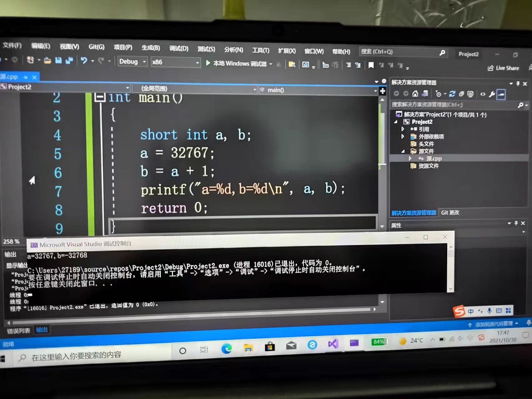Click the Save floppy disk icon
Image resolution: width=532 pixels, height=399 pixels.
pyautogui.click(x=58, y=60)
